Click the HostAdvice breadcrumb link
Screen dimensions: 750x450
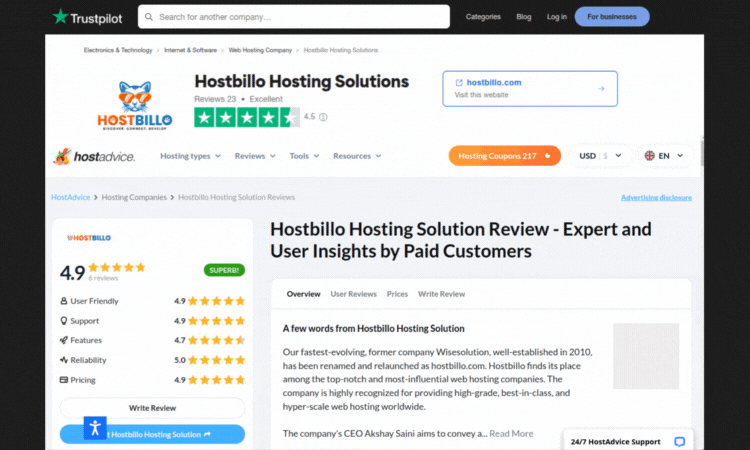70,197
